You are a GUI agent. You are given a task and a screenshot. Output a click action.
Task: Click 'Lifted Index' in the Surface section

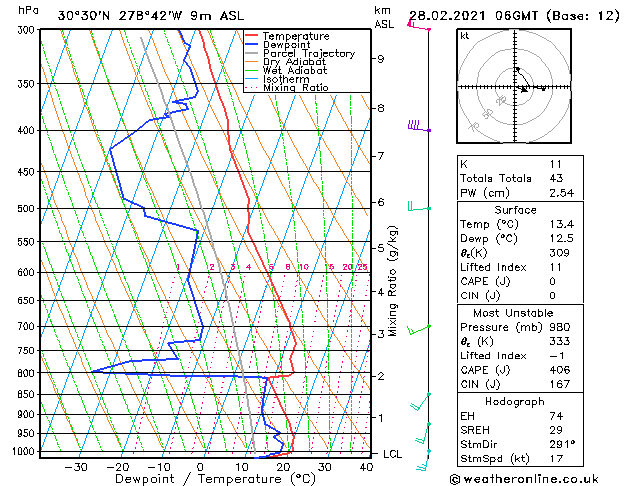pyautogui.click(x=493, y=267)
